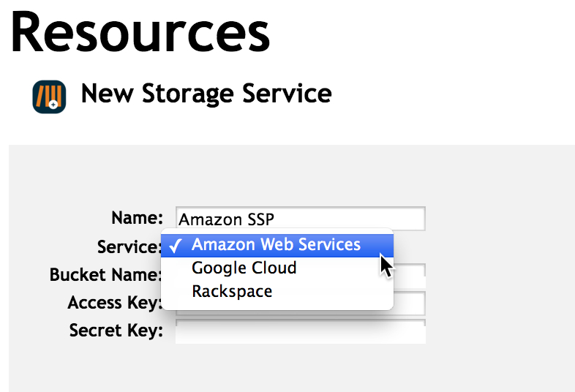Viewport: 575px width, 392px height.
Task: Choose Amazon Web Services from the Service menu
Action: 277,245
